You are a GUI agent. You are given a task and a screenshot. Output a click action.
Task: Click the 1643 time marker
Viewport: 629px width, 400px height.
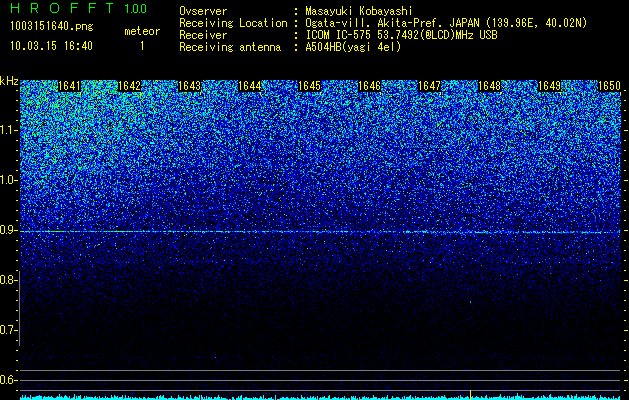pyautogui.click(x=189, y=86)
